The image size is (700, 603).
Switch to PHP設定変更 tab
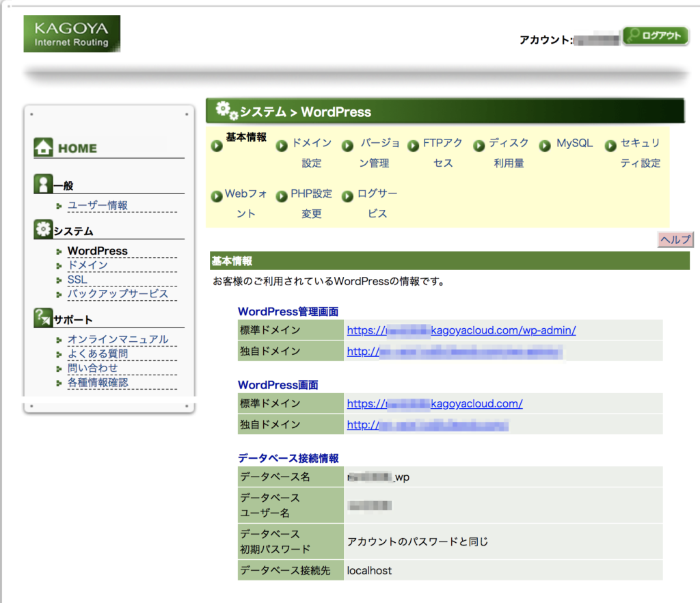(x=312, y=204)
